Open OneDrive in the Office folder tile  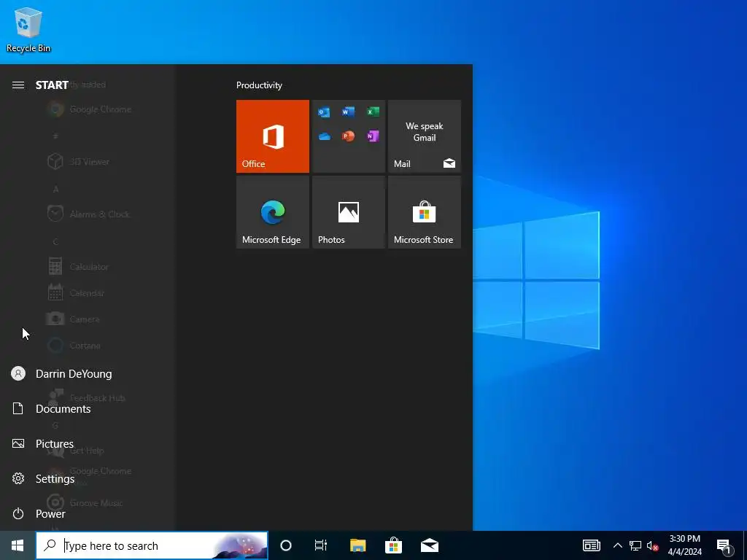(x=325, y=136)
